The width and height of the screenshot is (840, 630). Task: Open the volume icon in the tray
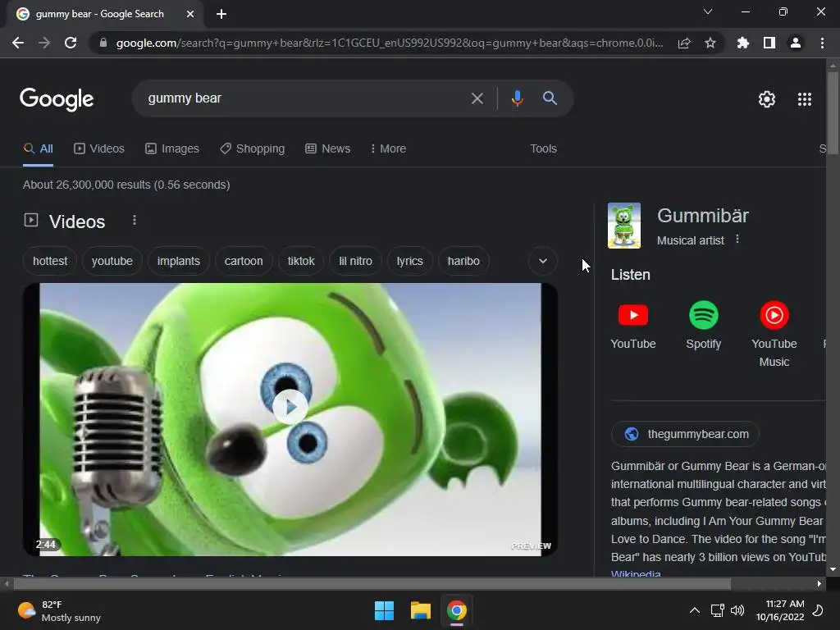pos(737,610)
